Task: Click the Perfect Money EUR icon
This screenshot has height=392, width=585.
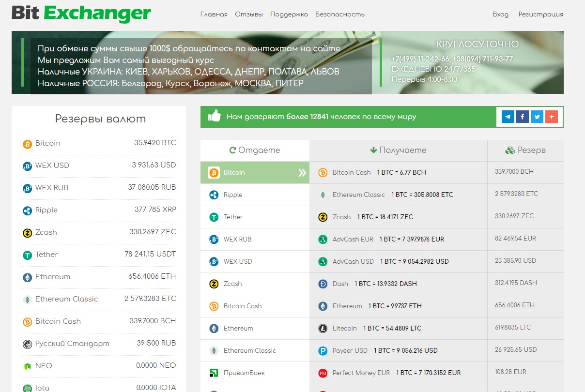Action: [x=323, y=373]
